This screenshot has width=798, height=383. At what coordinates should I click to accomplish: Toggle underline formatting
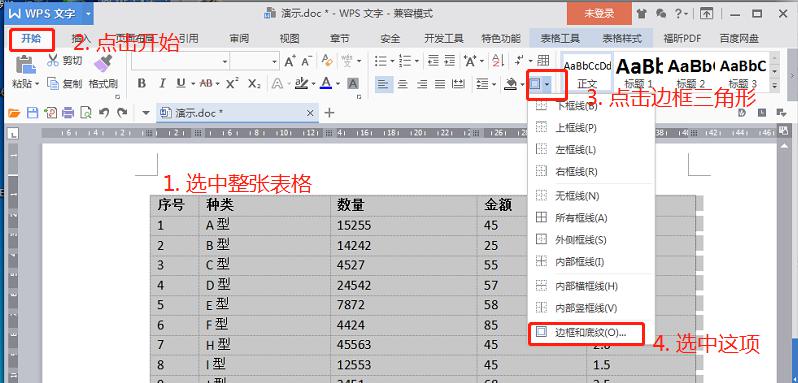tap(180, 83)
